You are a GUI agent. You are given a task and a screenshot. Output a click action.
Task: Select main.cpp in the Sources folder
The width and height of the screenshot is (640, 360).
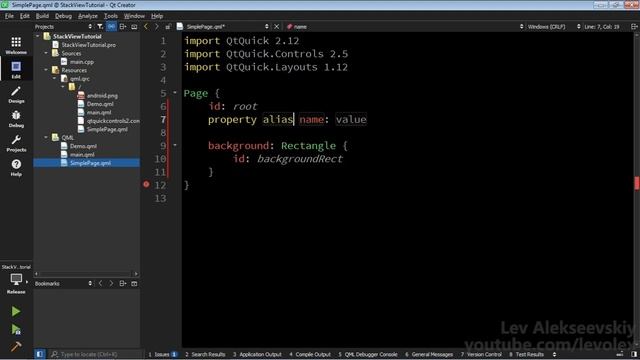pyautogui.click(x=82, y=62)
